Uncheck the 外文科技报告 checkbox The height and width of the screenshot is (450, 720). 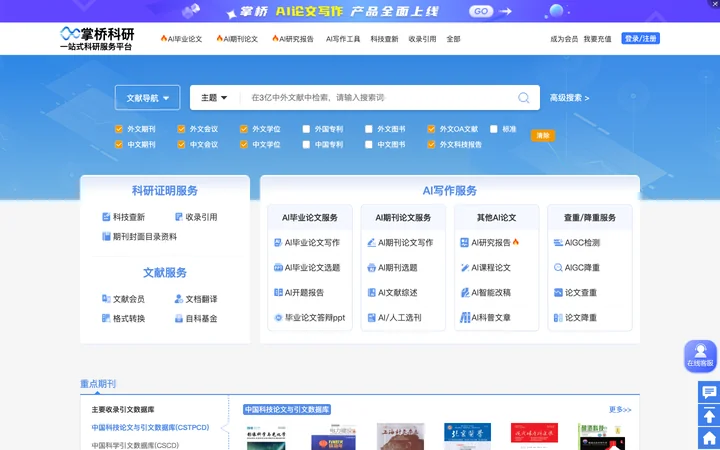[x=431, y=145]
